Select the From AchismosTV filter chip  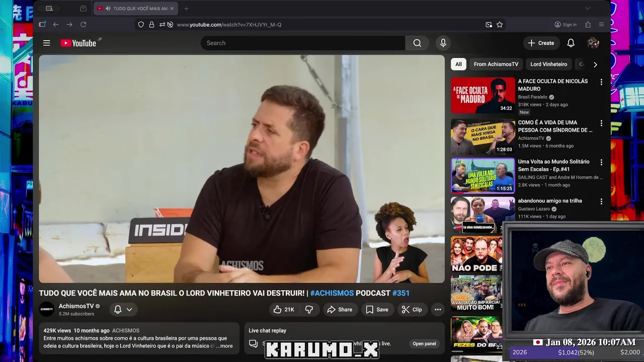pyautogui.click(x=496, y=64)
